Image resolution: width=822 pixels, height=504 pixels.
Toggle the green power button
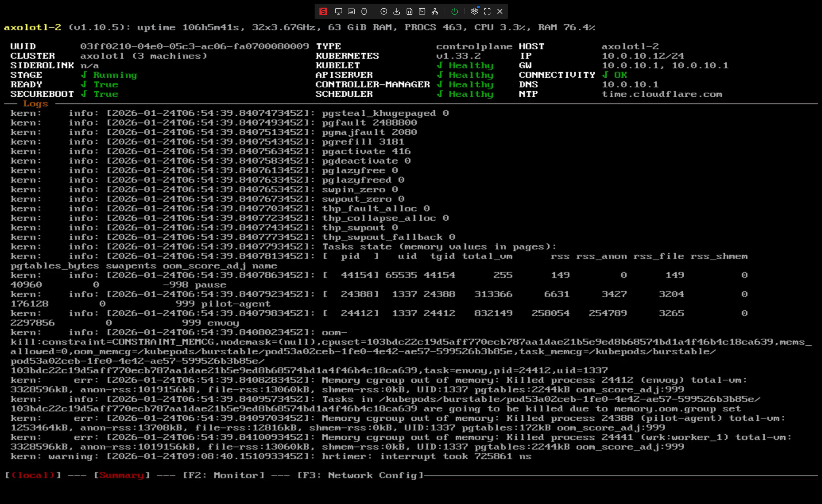454,11
